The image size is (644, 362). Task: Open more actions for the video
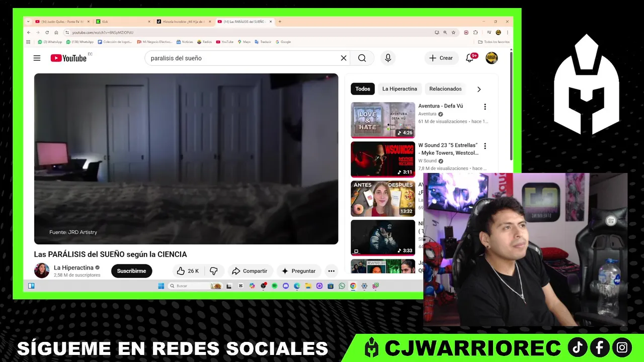pos(331,271)
